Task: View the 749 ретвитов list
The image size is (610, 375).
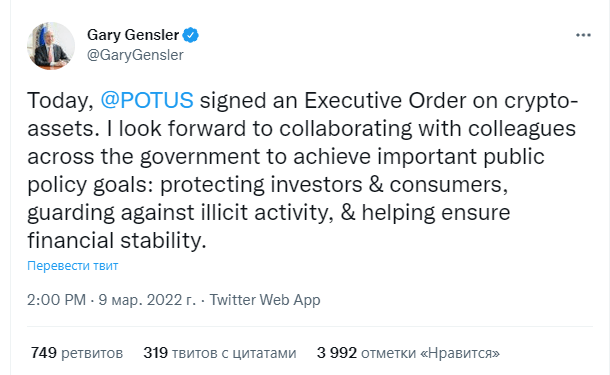Action: [77, 353]
